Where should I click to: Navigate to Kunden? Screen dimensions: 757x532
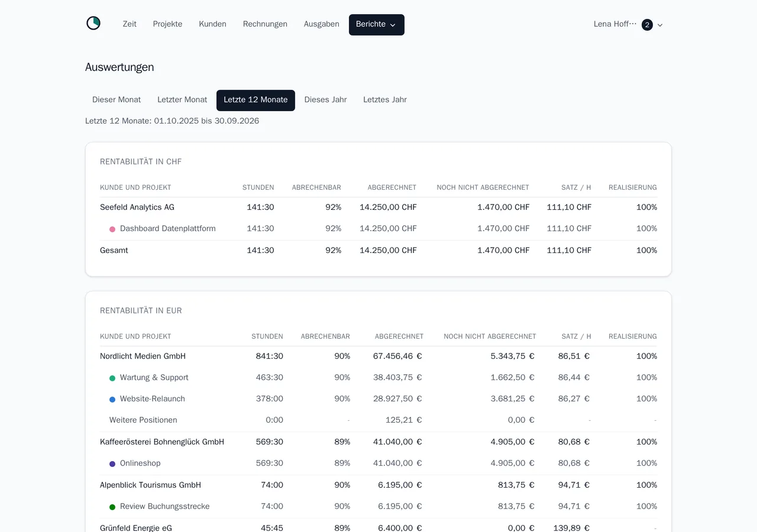pyautogui.click(x=212, y=24)
